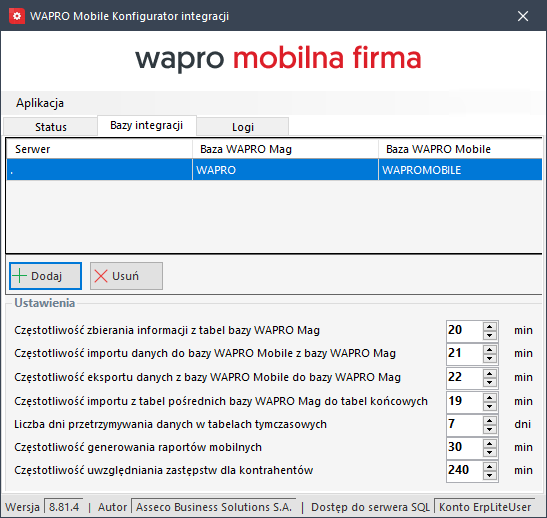Viewport: 547px width, 518px height.
Task: Click version number 8.81.4 in status bar
Action: [x=64, y=507]
